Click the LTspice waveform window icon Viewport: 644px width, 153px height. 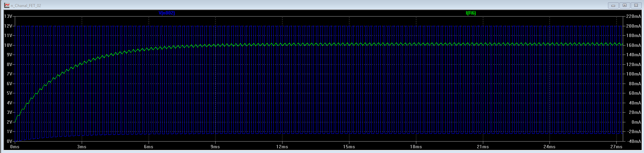7,5
